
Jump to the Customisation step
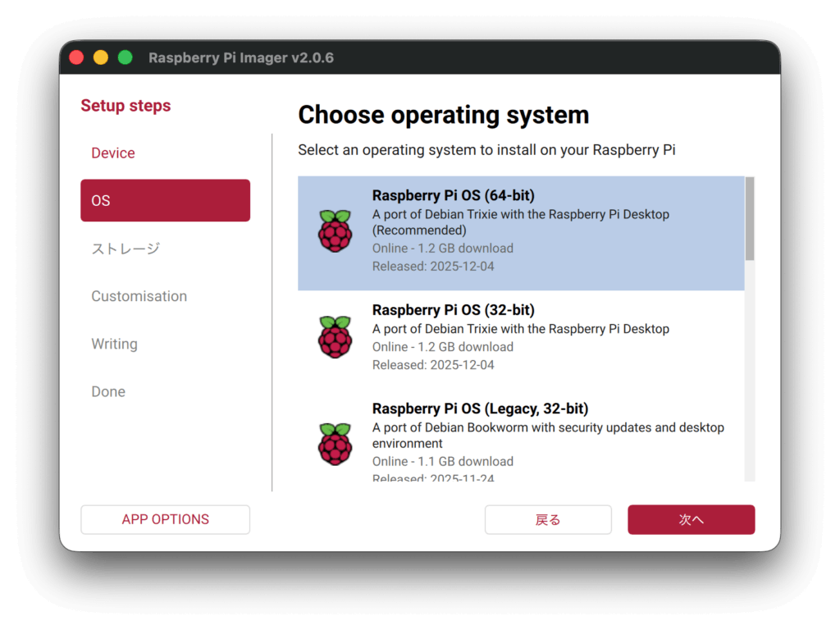point(139,296)
